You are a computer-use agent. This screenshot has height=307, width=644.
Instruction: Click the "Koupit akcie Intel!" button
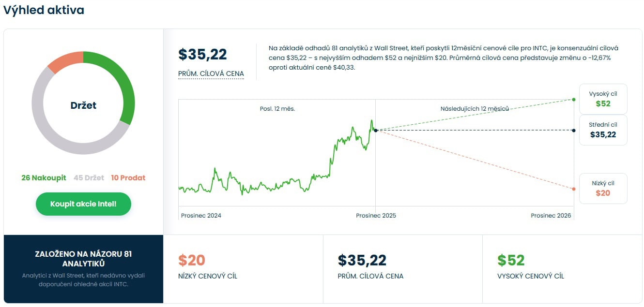click(x=83, y=204)
